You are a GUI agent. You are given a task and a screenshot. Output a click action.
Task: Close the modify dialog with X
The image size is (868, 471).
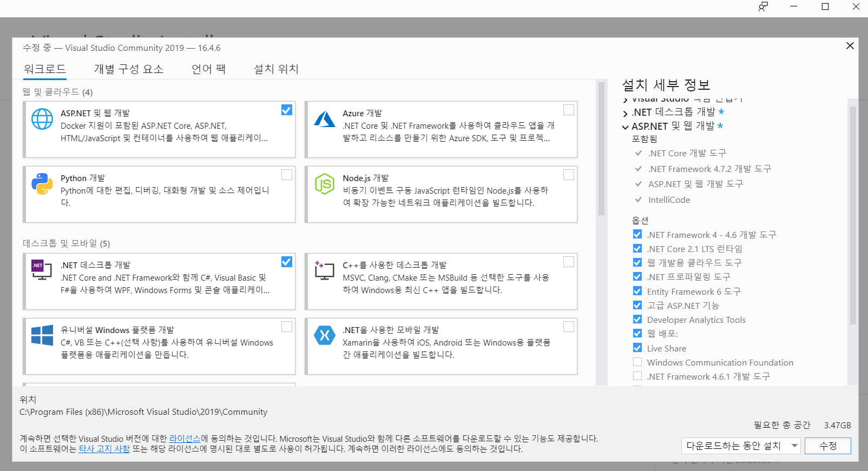(x=850, y=46)
